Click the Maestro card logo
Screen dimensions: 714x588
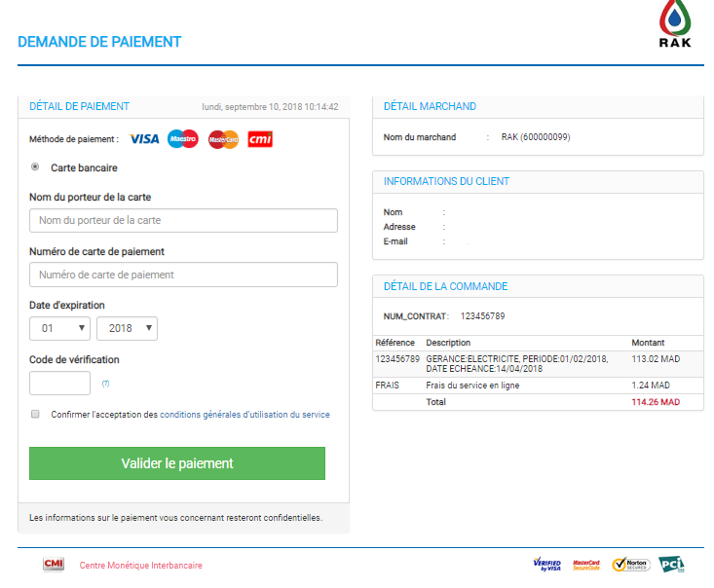coord(182,139)
